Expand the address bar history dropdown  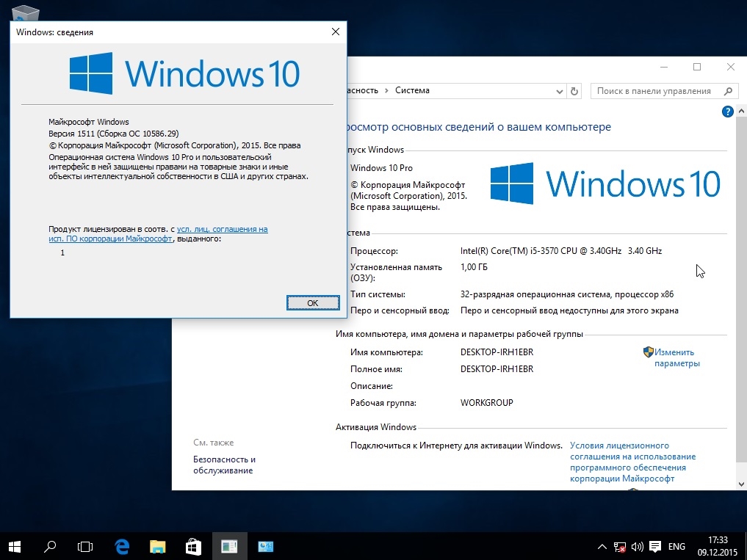(x=559, y=92)
